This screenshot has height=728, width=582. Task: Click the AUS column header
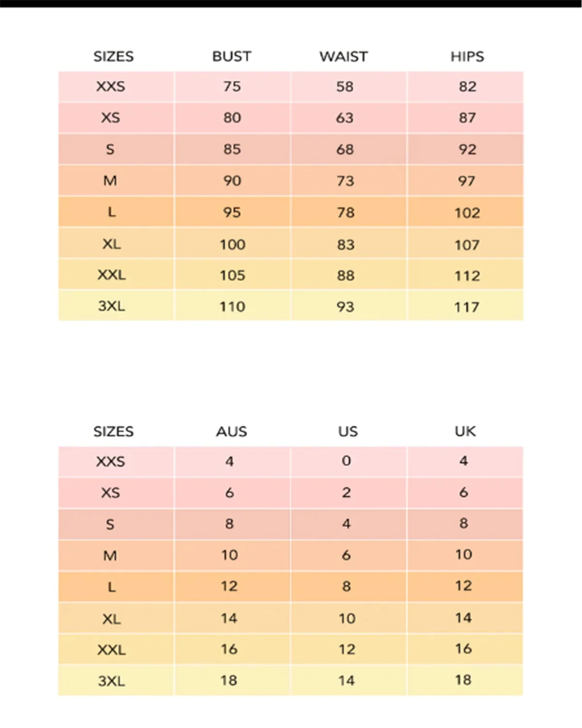click(231, 431)
